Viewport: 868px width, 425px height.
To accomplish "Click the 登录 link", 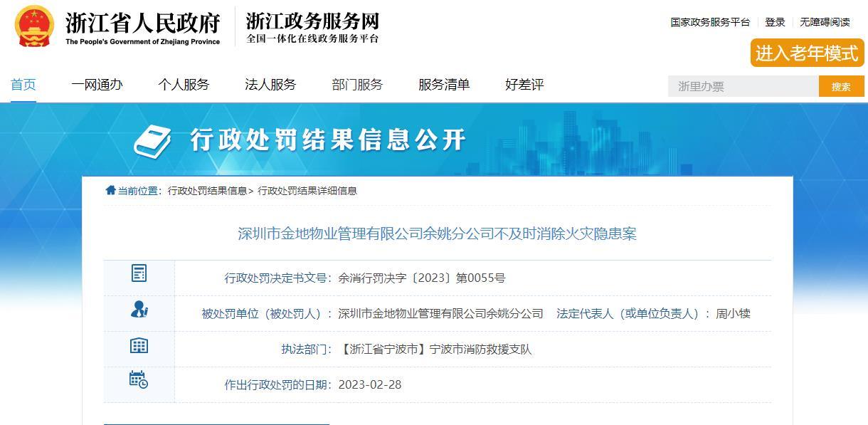I will 775,22.
